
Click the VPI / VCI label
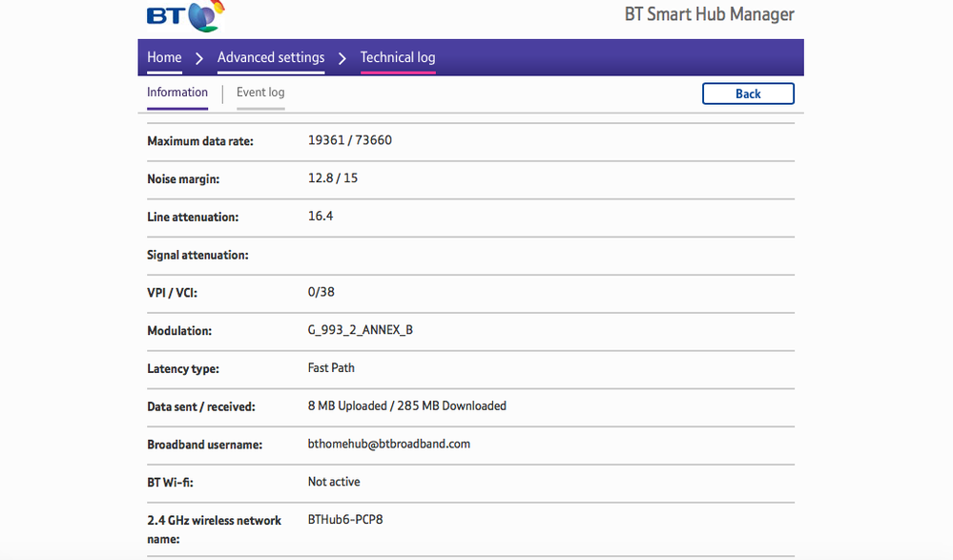coord(172,293)
